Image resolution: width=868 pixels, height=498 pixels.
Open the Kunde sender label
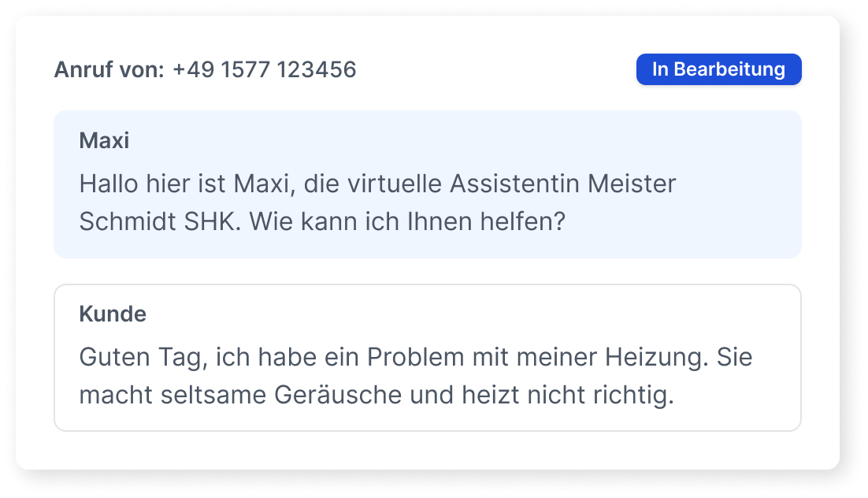point(113,314)
